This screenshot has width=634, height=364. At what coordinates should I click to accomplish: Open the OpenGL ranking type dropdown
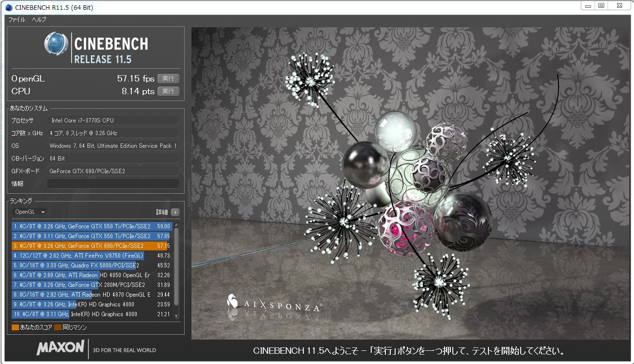pyautogui.click(x=29, y=212)
